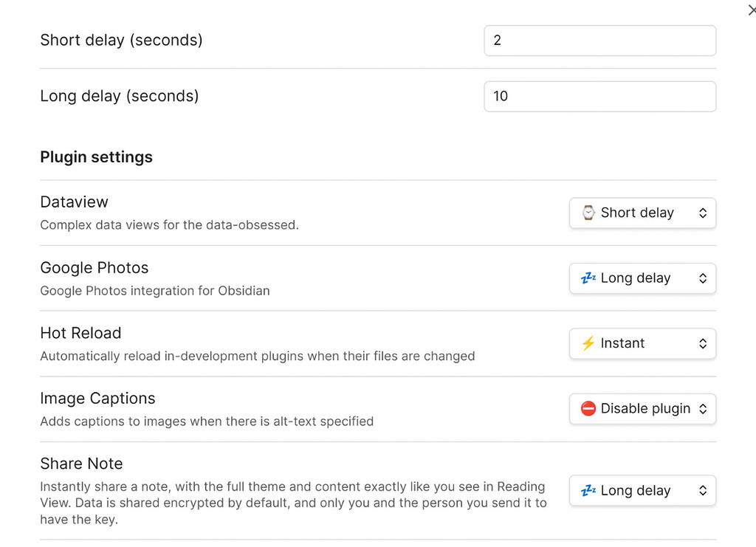Open the Dataview Short delay dropdown
Image resolution: width=756 pixels, height=547 pixels.
[x=642, y=213]
